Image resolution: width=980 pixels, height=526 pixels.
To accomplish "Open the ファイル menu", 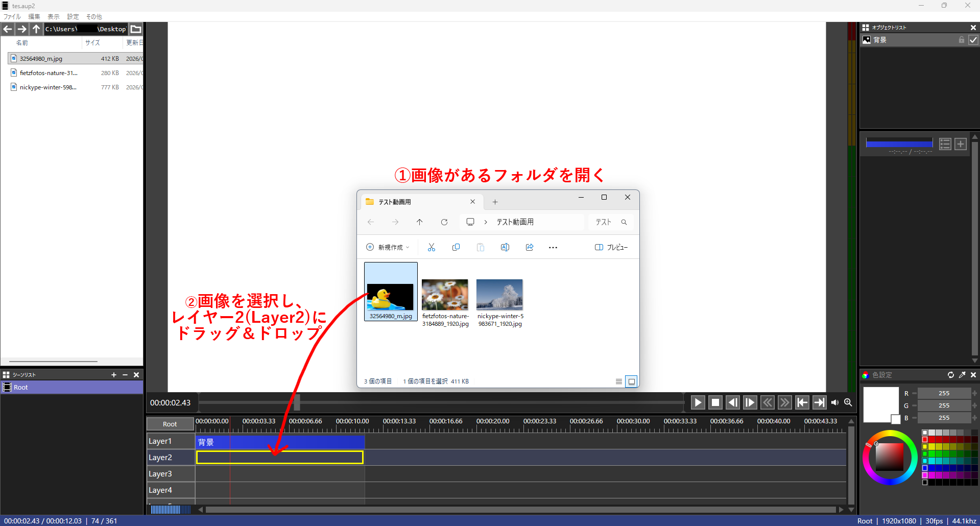I will pos(12,17).
